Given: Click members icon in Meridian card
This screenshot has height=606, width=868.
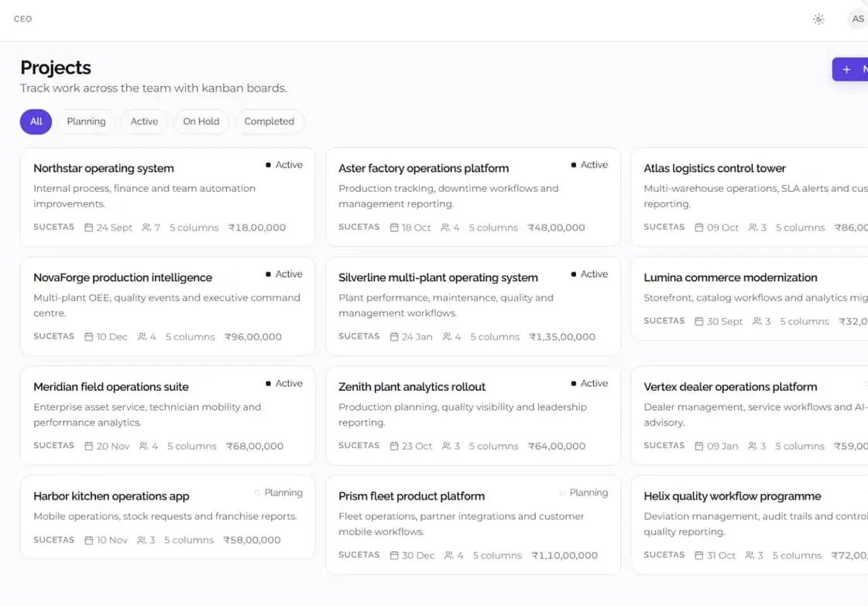Looking at the screenshot, I should point(144,446).
